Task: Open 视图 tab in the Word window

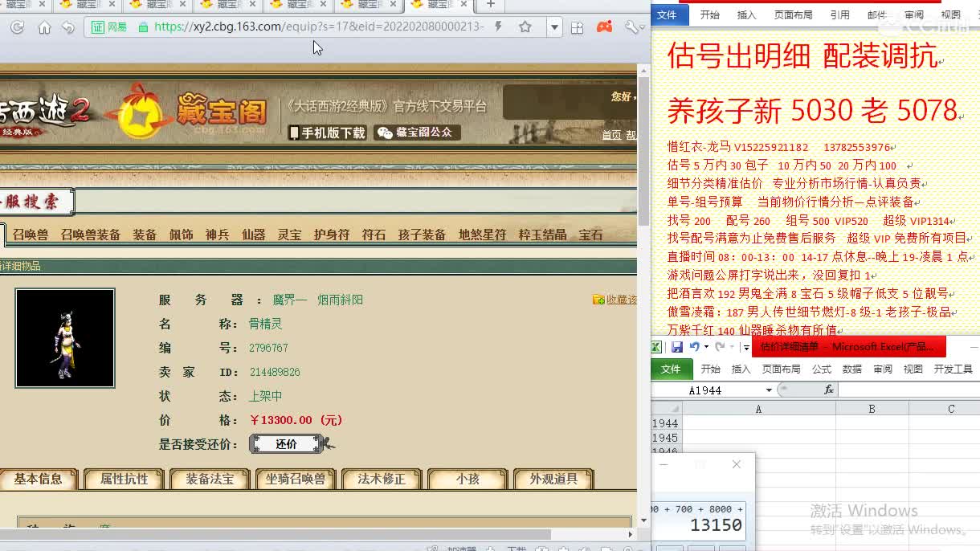Action: coord(950,14)
